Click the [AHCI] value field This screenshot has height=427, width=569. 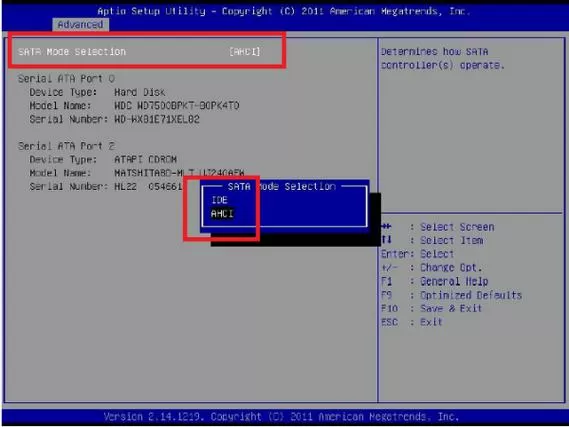[x=245, y=52]
